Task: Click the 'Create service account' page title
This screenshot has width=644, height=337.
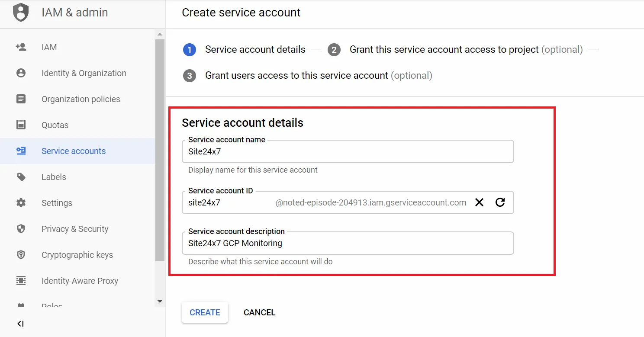Action: coord(241,13)
